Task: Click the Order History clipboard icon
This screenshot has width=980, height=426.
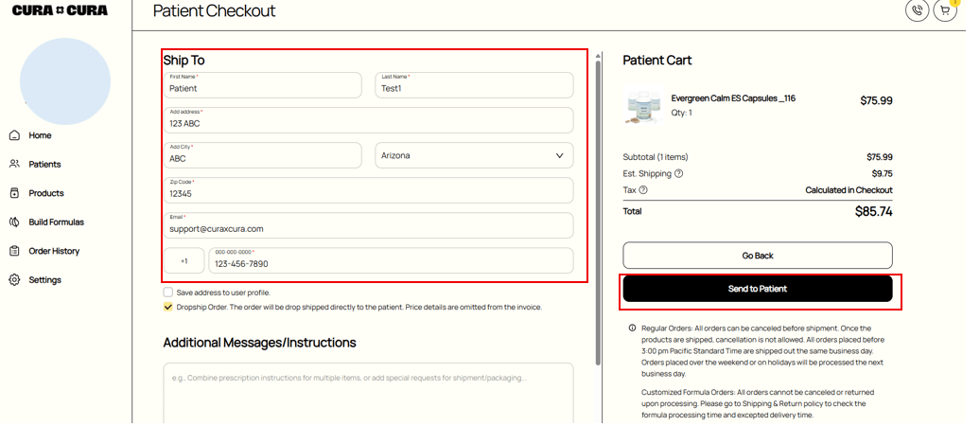Action: coord(14,251)
